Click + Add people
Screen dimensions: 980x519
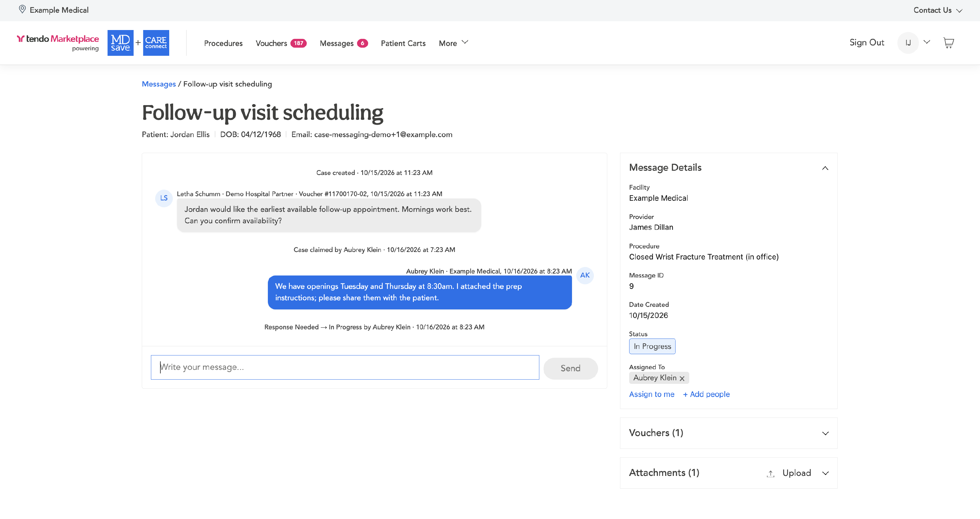tap(706, 394)
